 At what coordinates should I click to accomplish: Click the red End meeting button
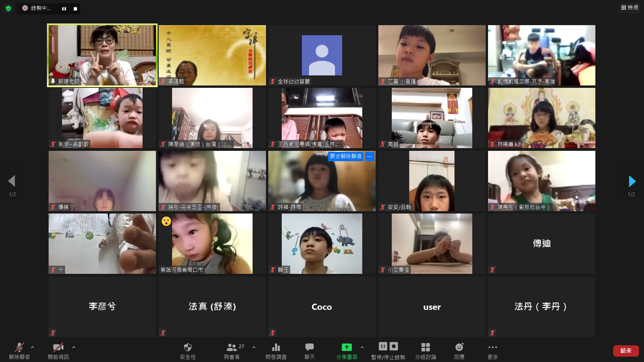click(626, 351)
